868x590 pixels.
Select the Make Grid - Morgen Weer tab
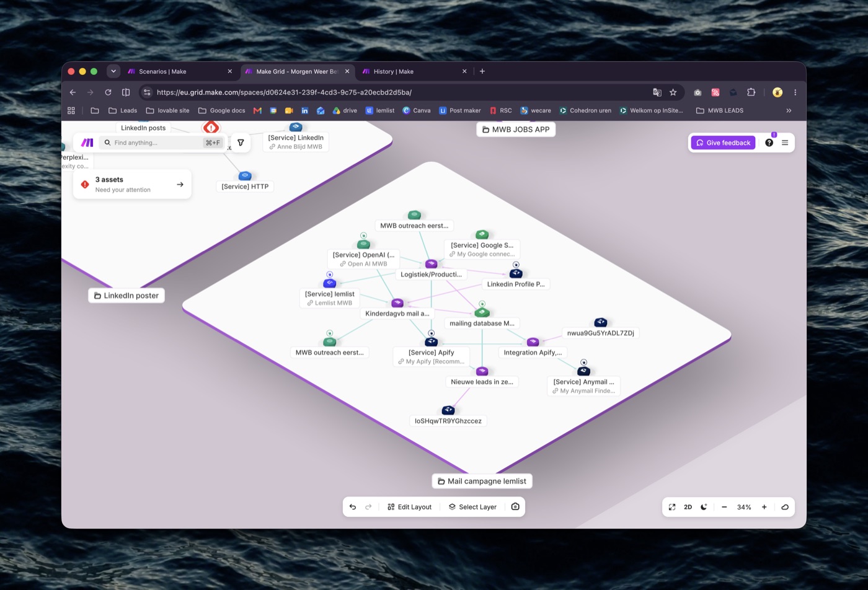click(296, 71)
